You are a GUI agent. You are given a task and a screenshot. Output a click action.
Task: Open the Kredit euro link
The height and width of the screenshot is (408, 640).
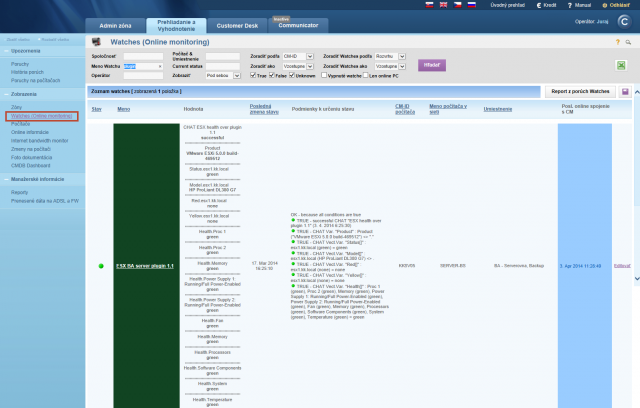point(547,5)
